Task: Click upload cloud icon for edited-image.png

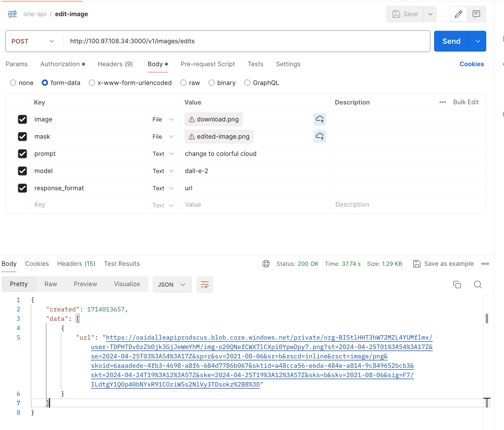Action: [x=320, y=137]
